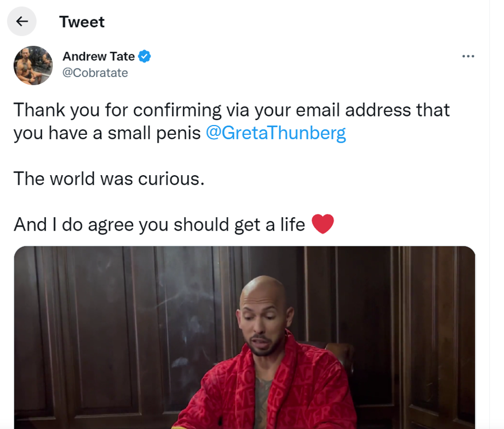Click the words 'Thank you for confirming'

click(x=117, y=110)
